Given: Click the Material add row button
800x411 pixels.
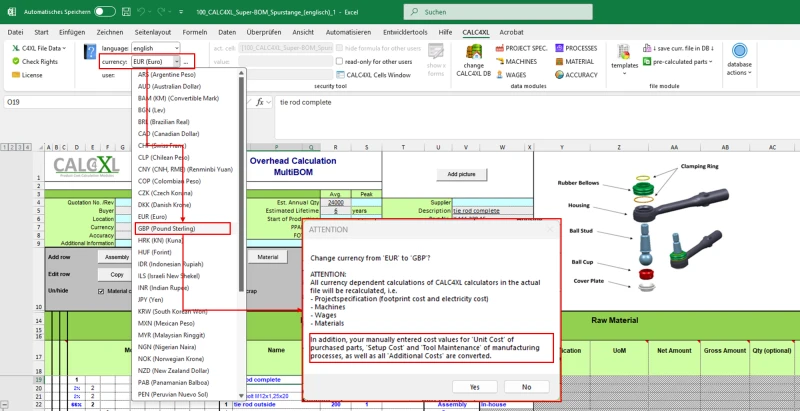Looking at the screenshot, I should [267, 257].
